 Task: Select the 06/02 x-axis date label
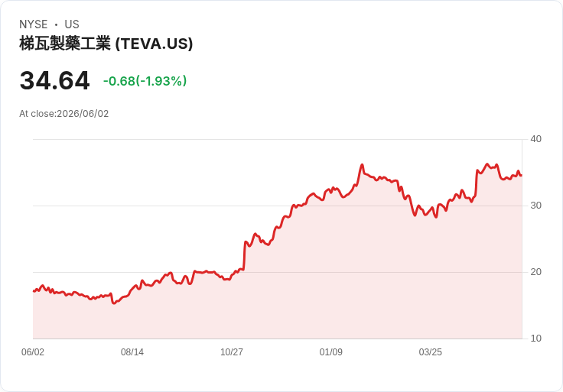[x=33, y=352]
